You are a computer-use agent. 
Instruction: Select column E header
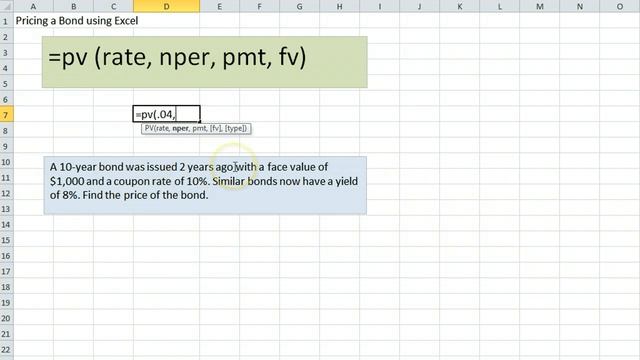point(220,6)
